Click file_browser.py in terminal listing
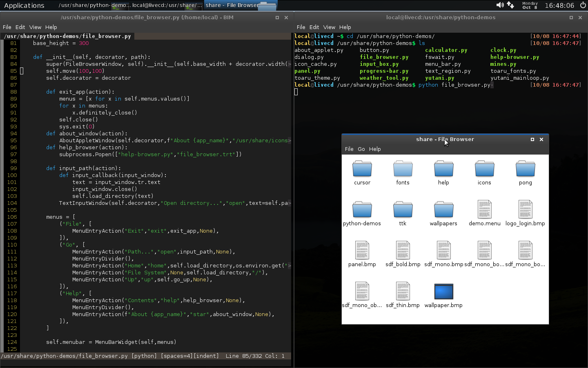The width and height of the screenshot is (588, 368). coord(384,57)
